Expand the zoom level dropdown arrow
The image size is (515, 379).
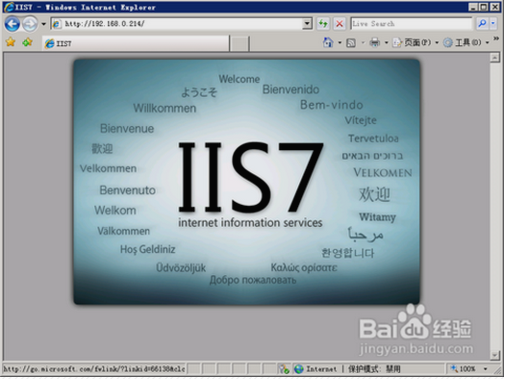(485, 369)
